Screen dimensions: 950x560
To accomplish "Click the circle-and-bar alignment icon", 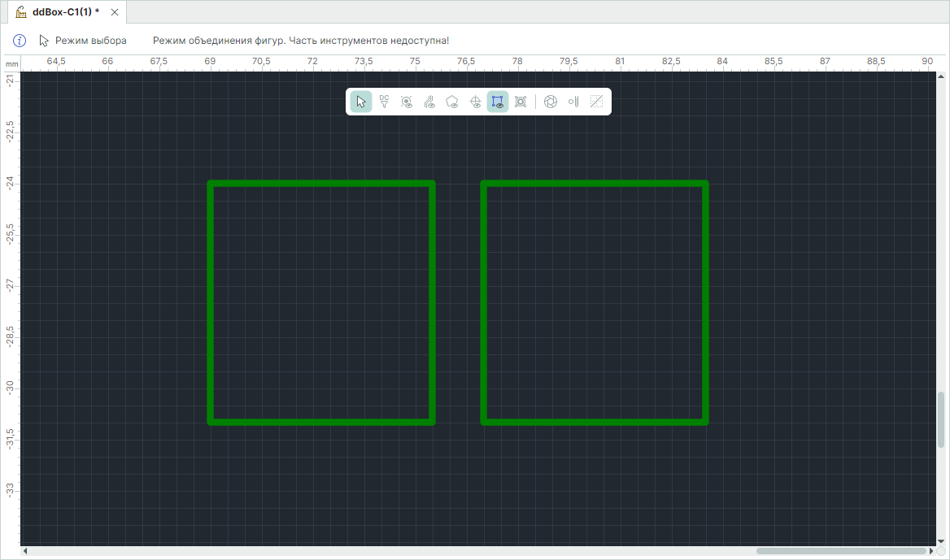I will click(573, 102).
